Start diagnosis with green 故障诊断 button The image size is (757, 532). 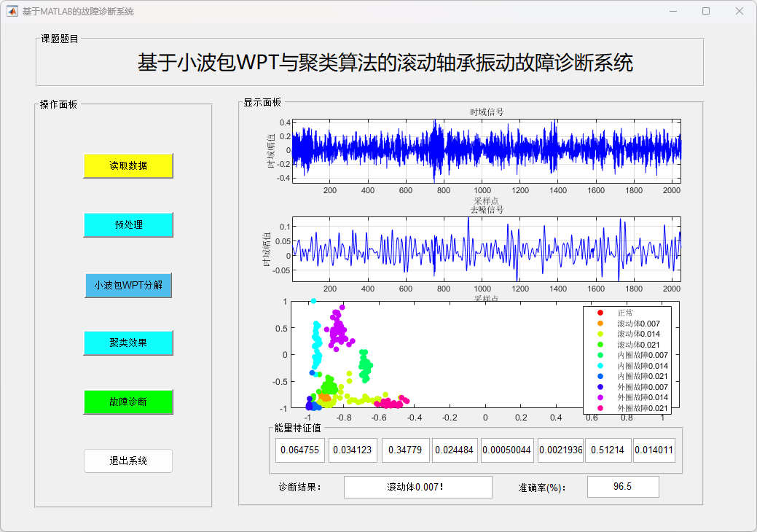[128, 402]
